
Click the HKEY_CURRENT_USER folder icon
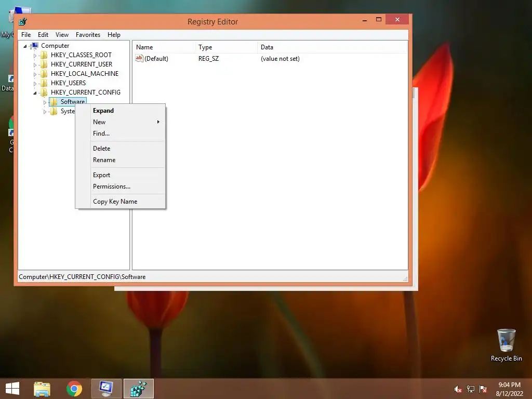(44, 64)
